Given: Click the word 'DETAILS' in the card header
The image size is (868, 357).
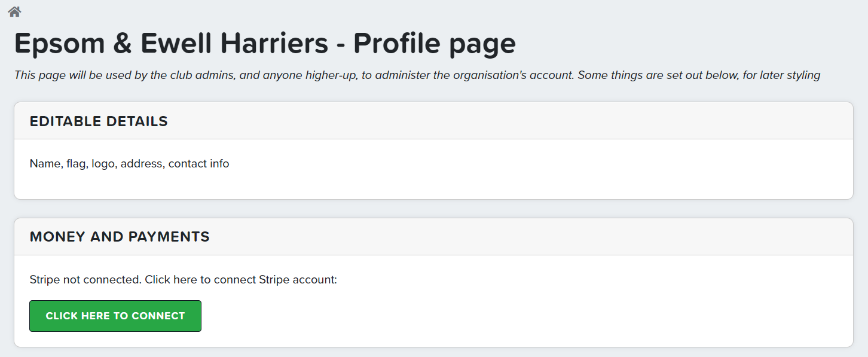Looking at the screenshot, I should click(x=137, y=121).
